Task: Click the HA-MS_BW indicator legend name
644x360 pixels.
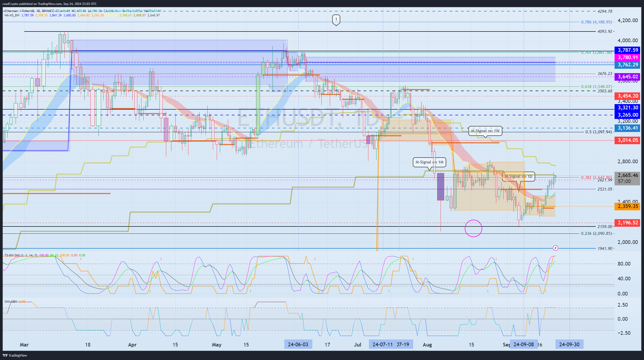Action: click(x=12, y=15)
